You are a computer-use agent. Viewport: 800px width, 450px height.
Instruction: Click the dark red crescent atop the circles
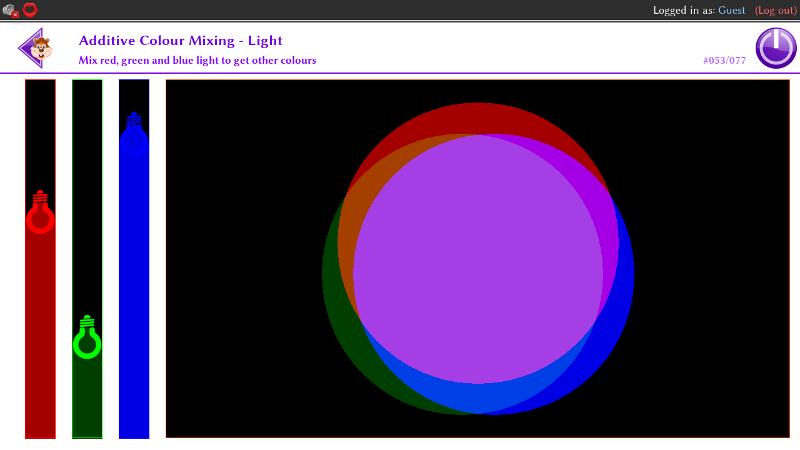470,116
